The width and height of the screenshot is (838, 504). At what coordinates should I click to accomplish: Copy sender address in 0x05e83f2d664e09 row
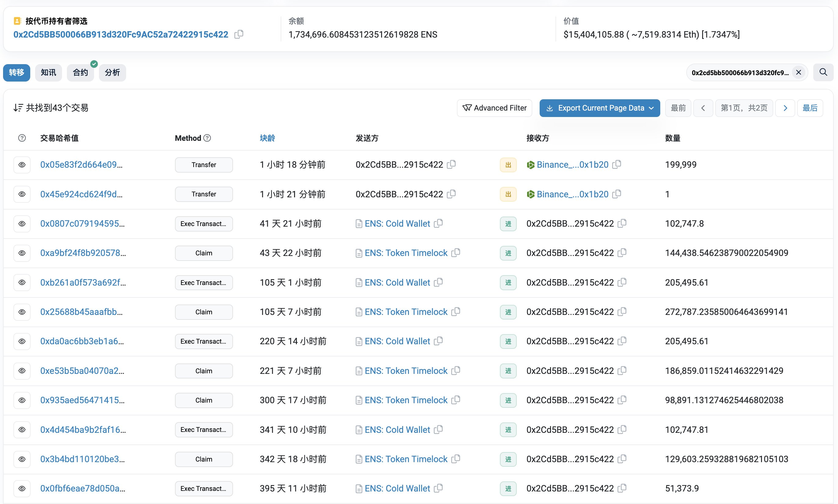tap(451, 164)
